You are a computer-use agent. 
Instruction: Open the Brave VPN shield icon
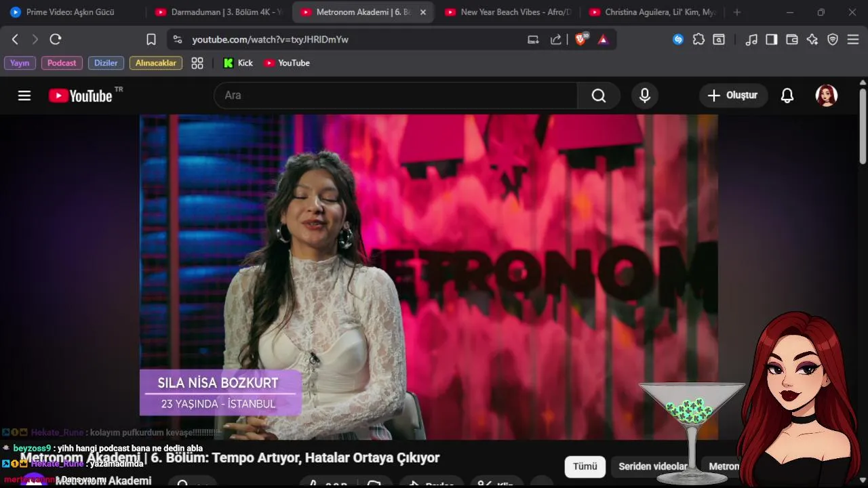click(833, 39)
